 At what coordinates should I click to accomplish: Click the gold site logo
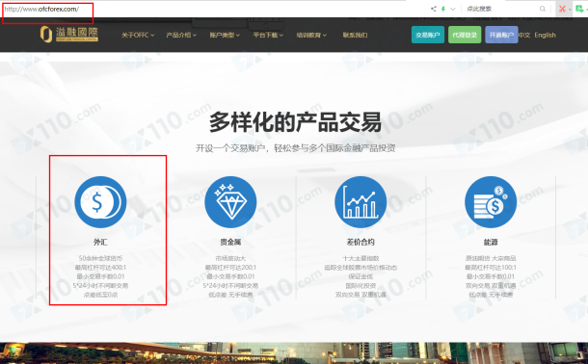pos(69,34)
